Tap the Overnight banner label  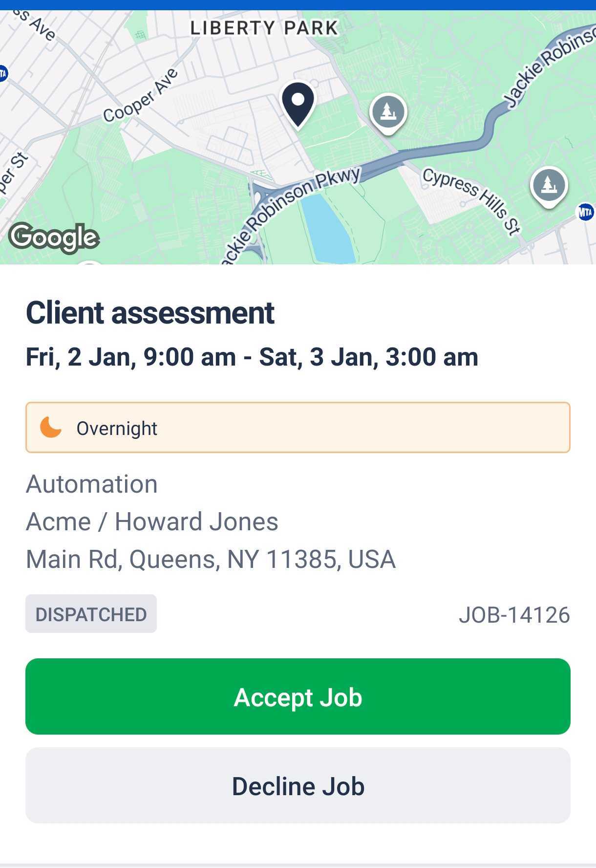coord(117,428)
